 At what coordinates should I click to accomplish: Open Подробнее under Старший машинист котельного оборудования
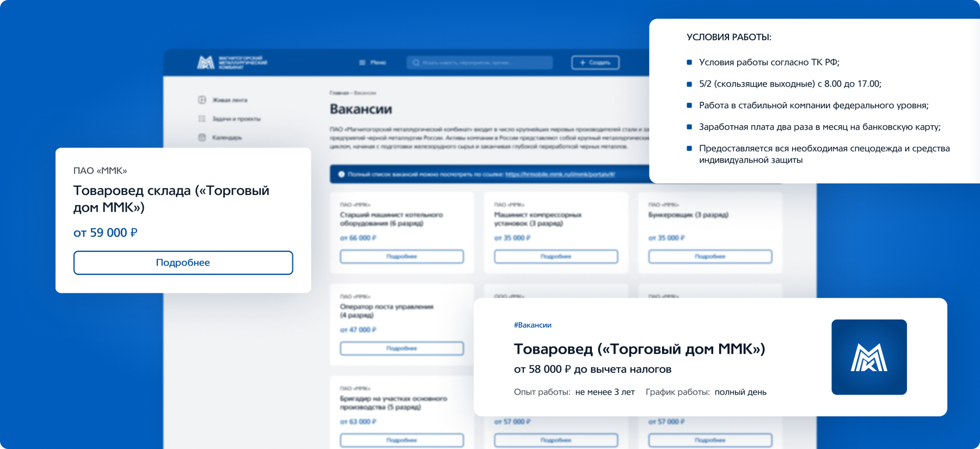tap(402, 256)
